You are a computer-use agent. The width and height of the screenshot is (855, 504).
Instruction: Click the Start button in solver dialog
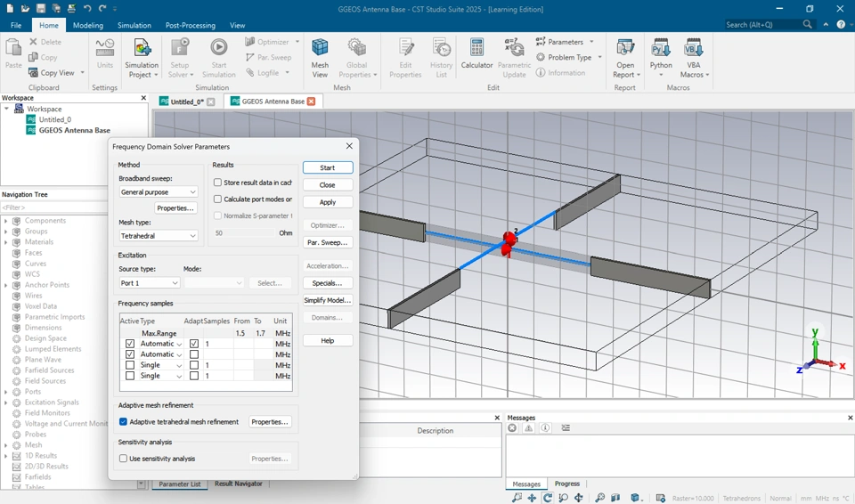[x=328, y=167]
